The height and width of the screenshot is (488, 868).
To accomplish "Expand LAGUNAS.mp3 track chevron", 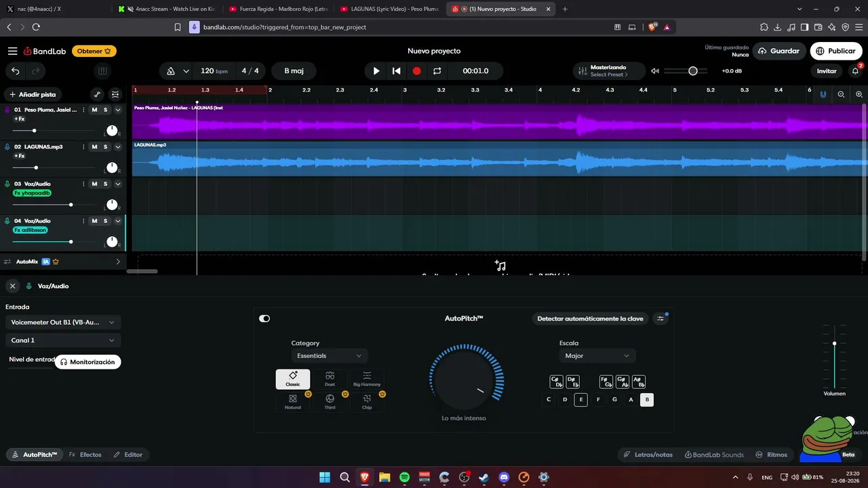I will coord(117,147).
